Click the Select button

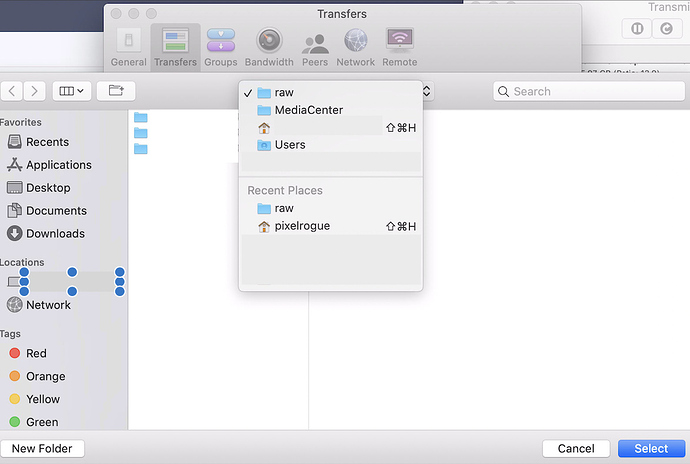coord(651,449)
